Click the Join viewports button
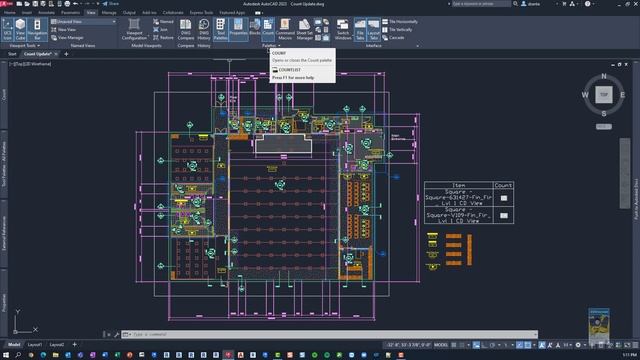The image size is (640, 360). coord(160,29)
